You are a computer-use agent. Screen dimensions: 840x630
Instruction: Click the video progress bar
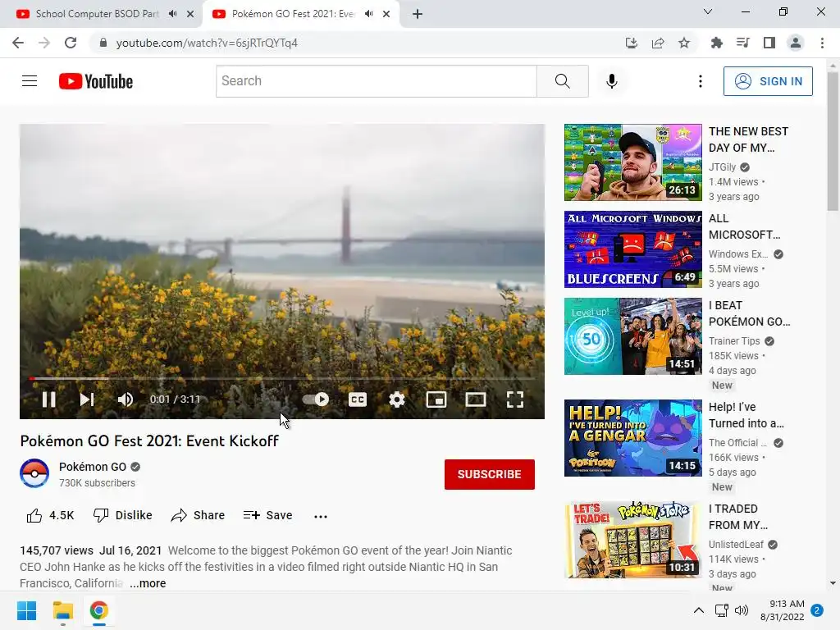click(282, 378)
